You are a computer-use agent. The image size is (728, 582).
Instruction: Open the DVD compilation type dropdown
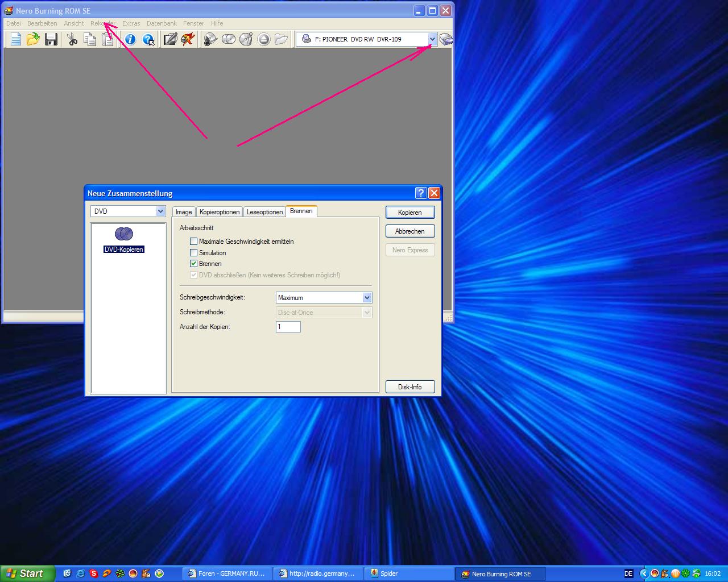(160, 211)
